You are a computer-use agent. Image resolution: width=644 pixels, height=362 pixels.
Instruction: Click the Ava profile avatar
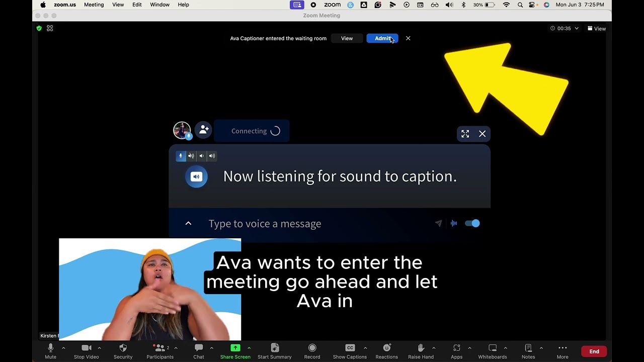pos(182,130)
